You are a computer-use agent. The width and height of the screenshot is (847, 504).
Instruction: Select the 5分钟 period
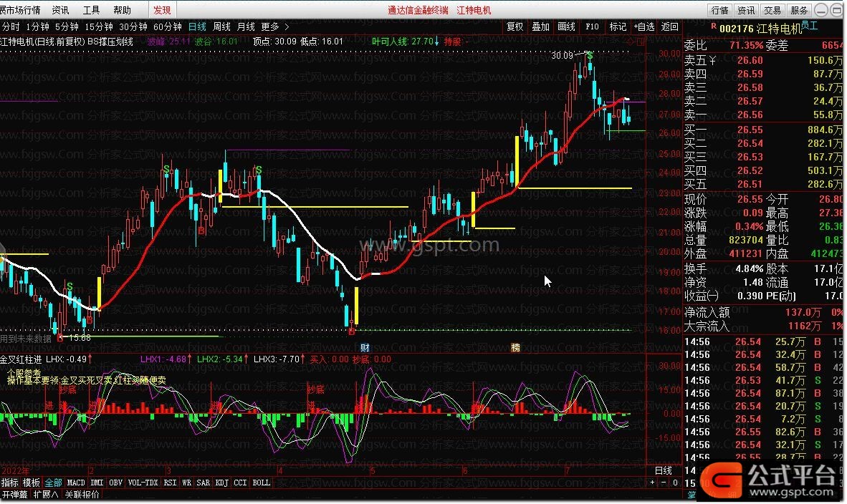tap(67, 26)
